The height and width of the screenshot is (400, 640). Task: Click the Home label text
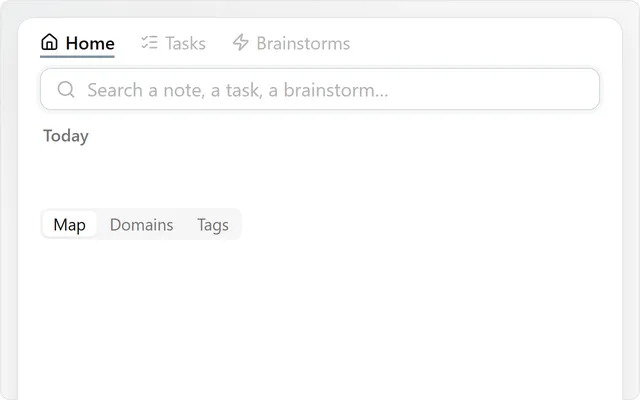point(90,43)
